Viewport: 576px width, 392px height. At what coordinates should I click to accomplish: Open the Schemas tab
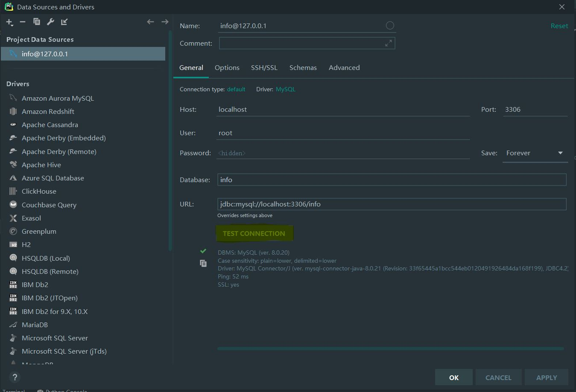[303, 67]
